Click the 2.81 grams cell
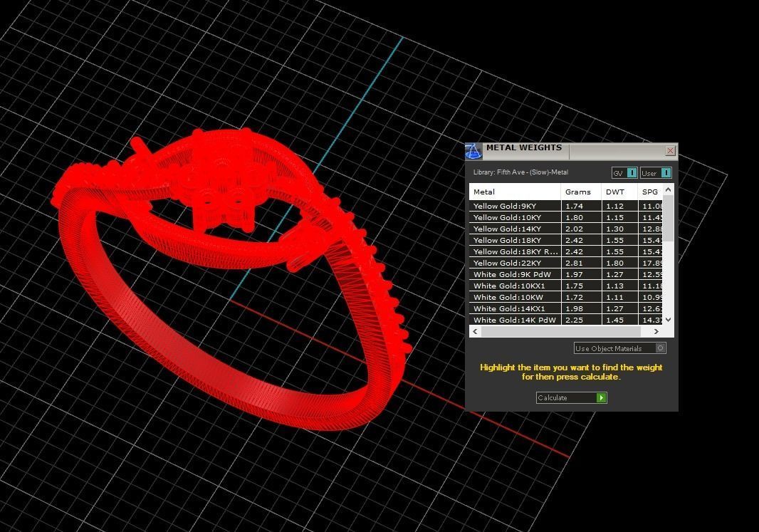759x532 pixels. click(x=581, y=263)
